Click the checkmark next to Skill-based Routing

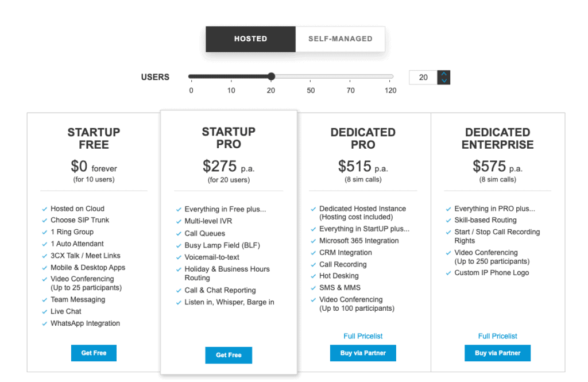pyautogui.click(x=448, y=220)
